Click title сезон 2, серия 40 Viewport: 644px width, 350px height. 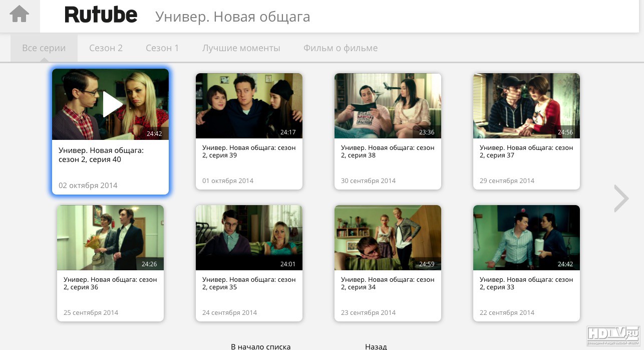pos(101,155)
